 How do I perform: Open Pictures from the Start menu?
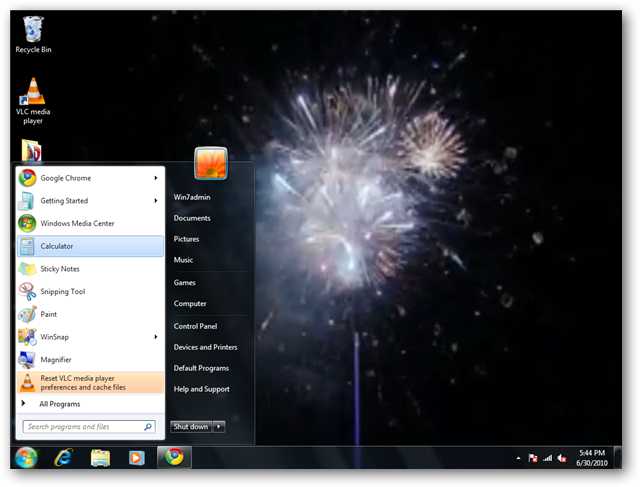[x=186, y=239]
